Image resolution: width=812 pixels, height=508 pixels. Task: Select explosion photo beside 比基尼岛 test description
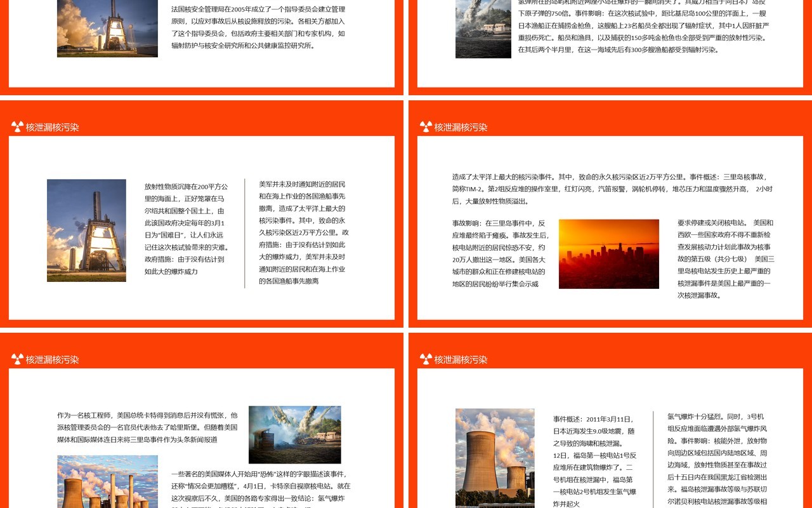(x=483, y=29)
